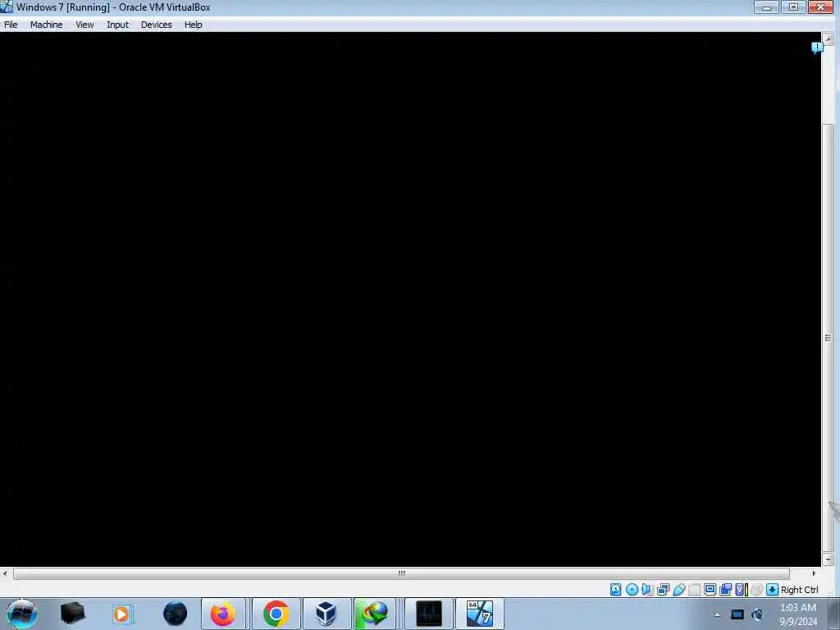Screen dimensions: 840x630
Task: Open the Devices menu
Action: coord(157,25)
